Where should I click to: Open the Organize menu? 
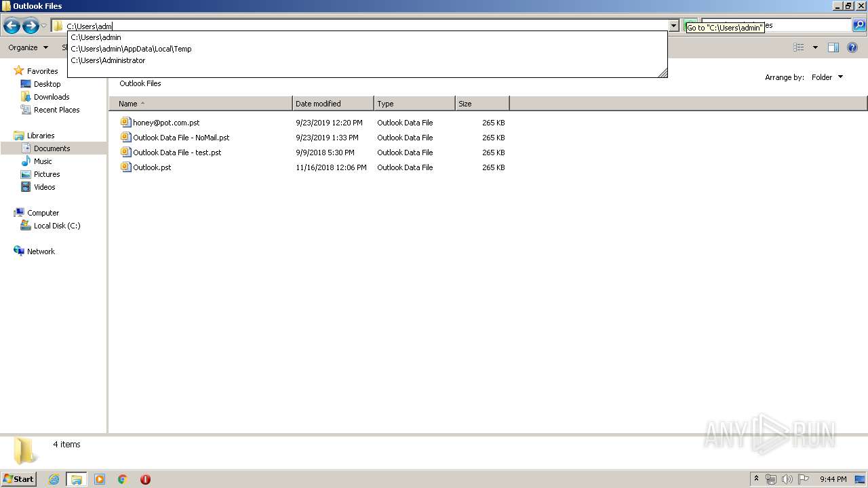pos(28,47)
